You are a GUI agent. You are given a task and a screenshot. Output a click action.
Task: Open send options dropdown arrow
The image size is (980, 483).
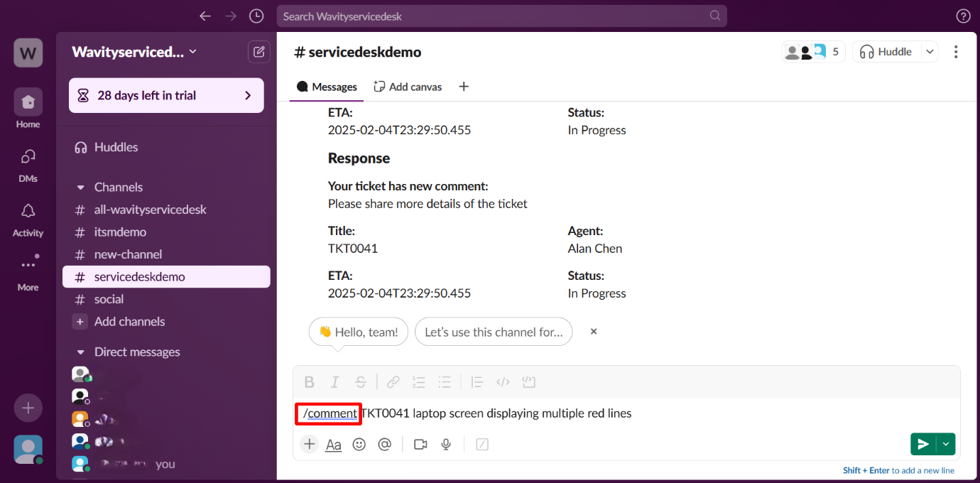tap(946, 444)
